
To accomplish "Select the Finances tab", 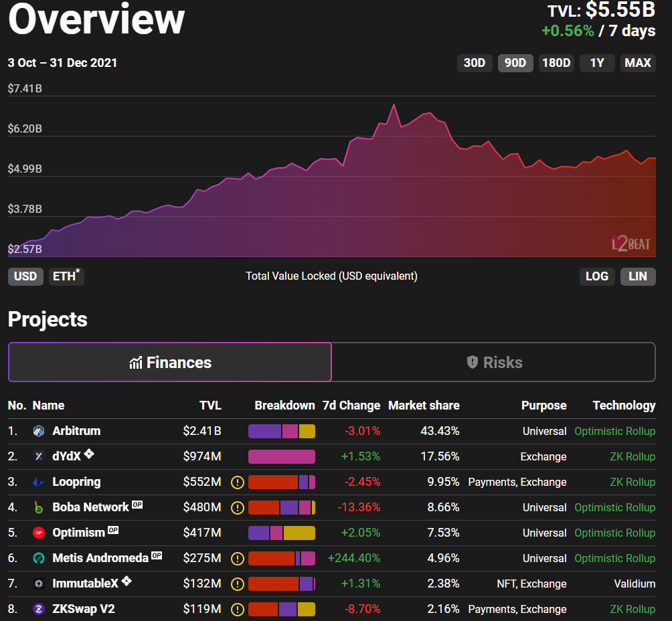I will (170, 363).
